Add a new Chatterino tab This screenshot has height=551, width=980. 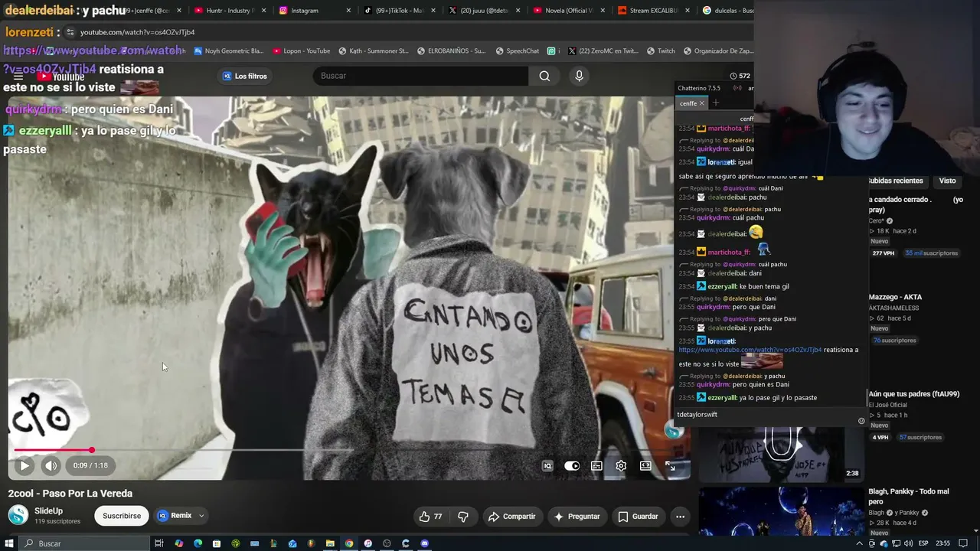(x=716, y=103)
